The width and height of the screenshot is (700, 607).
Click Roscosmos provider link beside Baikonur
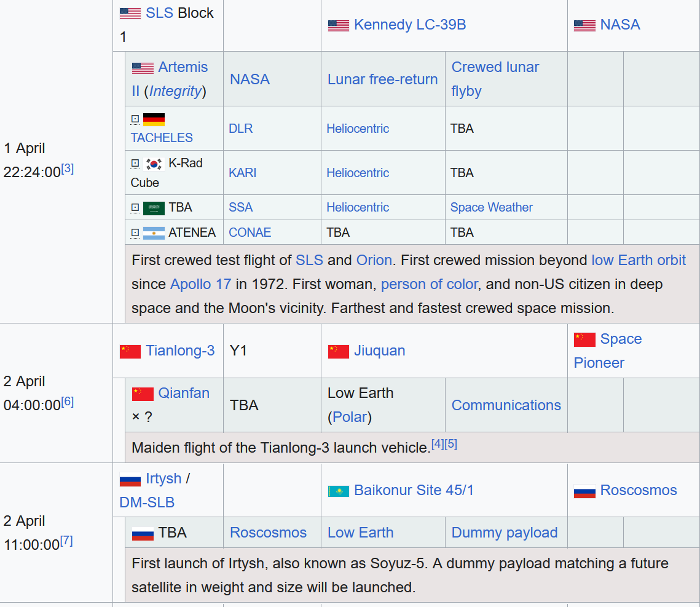pos(639,490)
